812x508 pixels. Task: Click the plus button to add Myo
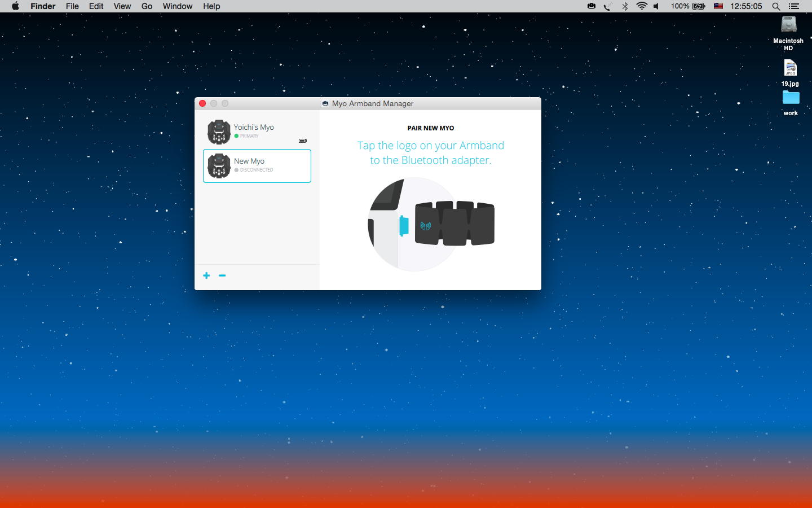[x=206, y=275]
